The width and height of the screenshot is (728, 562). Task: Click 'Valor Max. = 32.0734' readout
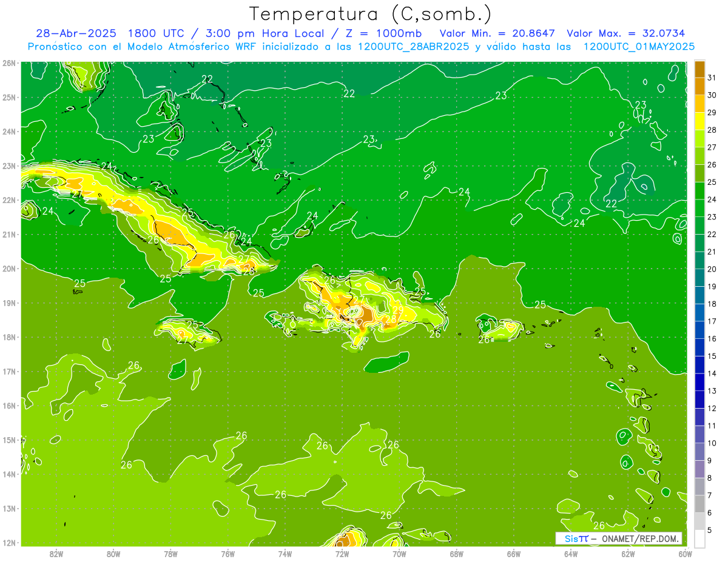tap(627, 33)
